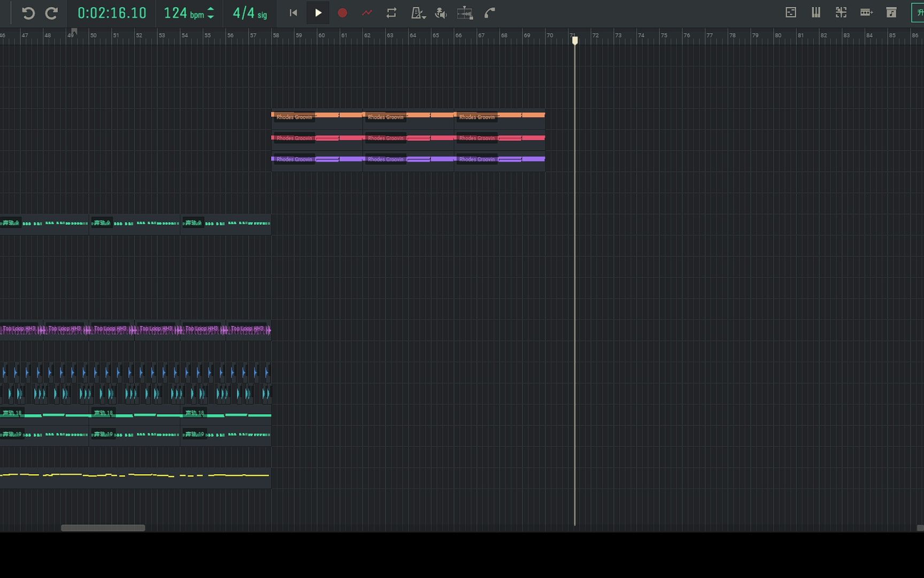
Task: Select the Top Loop HH3 clip starting at bar 50
Action: pos(112,331)
